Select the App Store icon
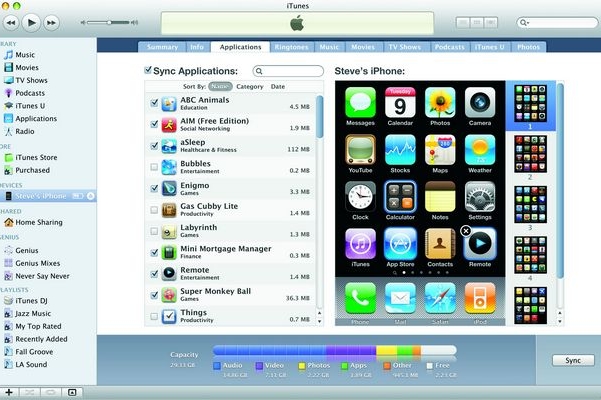This screenshot has width=601, height=400. pos(400,244)
